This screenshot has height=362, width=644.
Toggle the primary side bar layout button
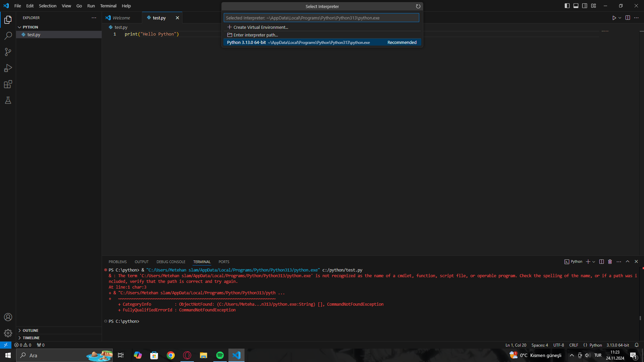[x=567, y=6]
